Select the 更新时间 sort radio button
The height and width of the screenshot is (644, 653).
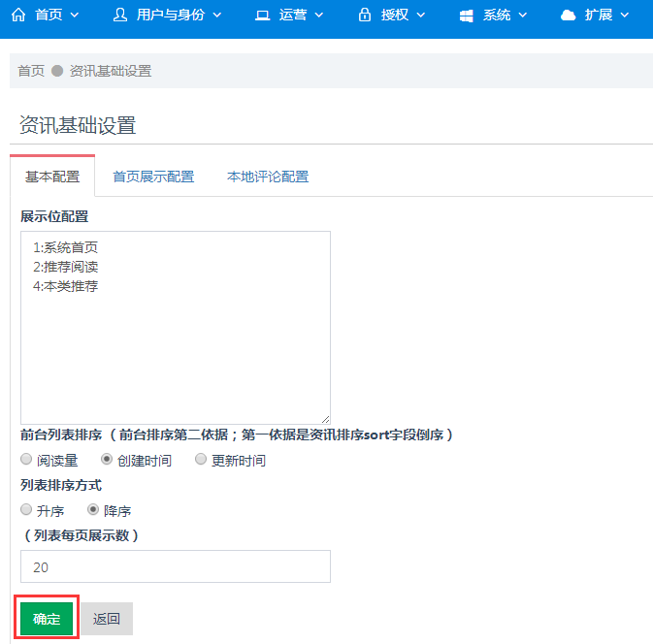(201, 459)
